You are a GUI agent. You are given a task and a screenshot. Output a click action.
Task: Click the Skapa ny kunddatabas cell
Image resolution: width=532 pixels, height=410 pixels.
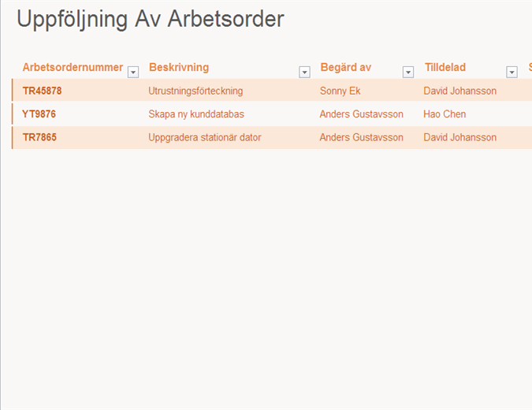point(196,114)
